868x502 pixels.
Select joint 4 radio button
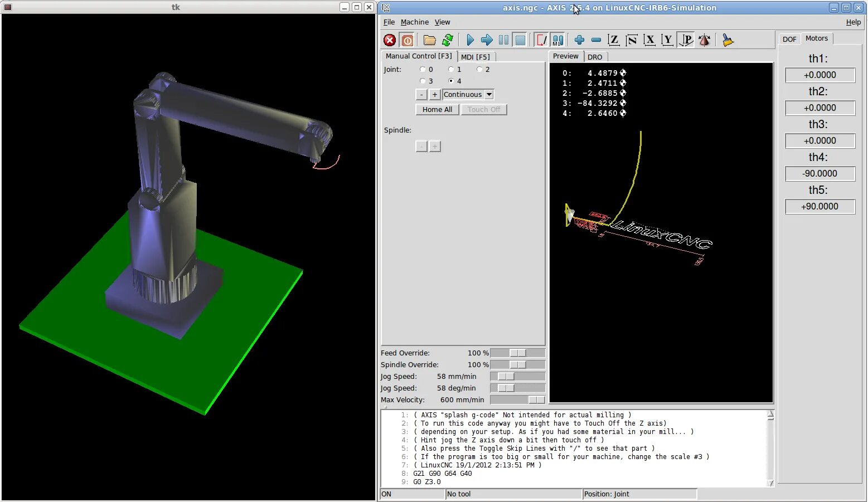(x=451, y=81)
